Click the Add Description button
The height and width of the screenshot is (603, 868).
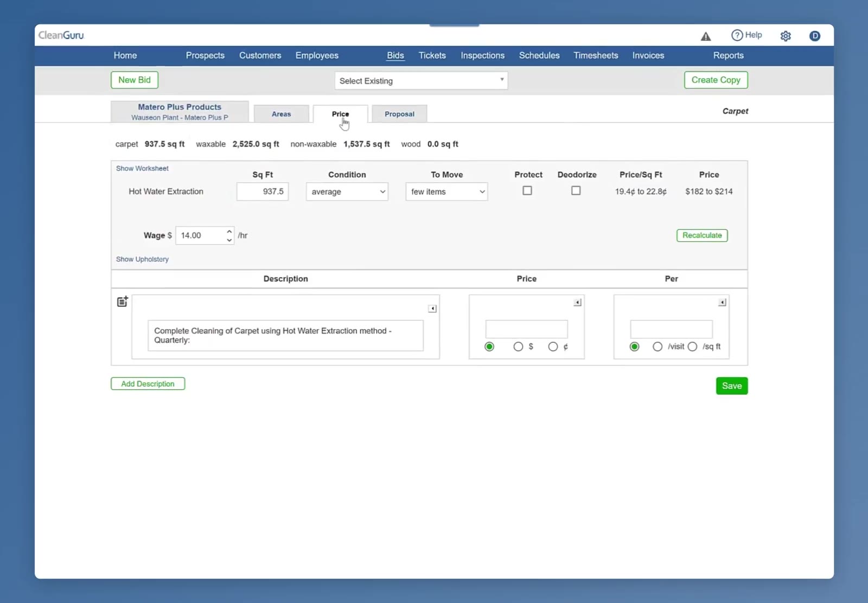coord(148,384)
